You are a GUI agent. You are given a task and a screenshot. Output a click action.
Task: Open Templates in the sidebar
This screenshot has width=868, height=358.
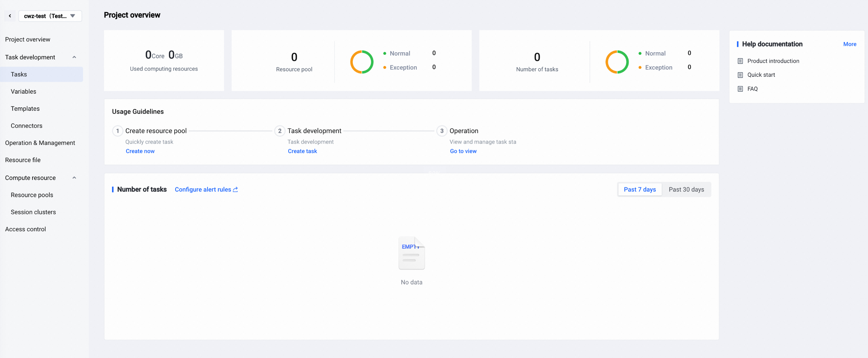[25, 109]
